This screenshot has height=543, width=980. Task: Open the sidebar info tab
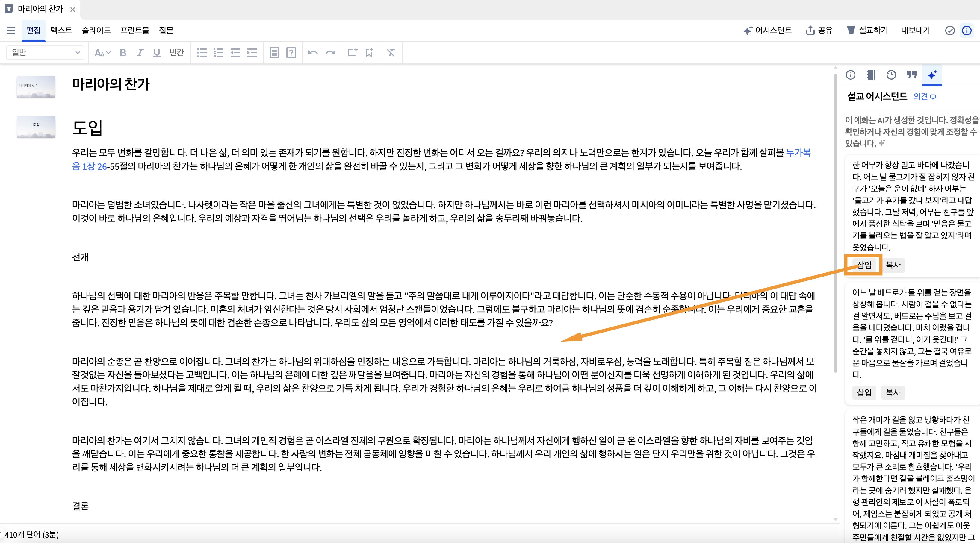[x=851, y=75]
